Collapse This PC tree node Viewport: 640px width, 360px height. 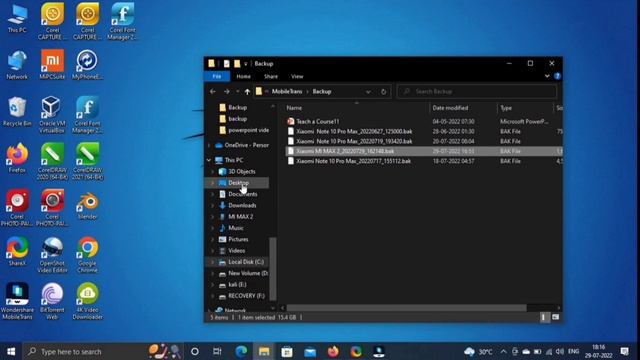pyautogui.click(x=209, y=160)
